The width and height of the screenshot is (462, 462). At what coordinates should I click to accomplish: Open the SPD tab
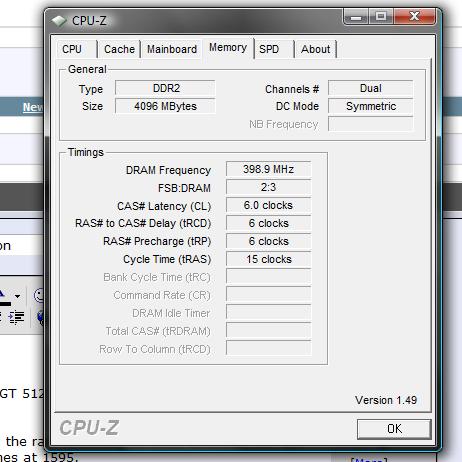click(x=274, y=49)
